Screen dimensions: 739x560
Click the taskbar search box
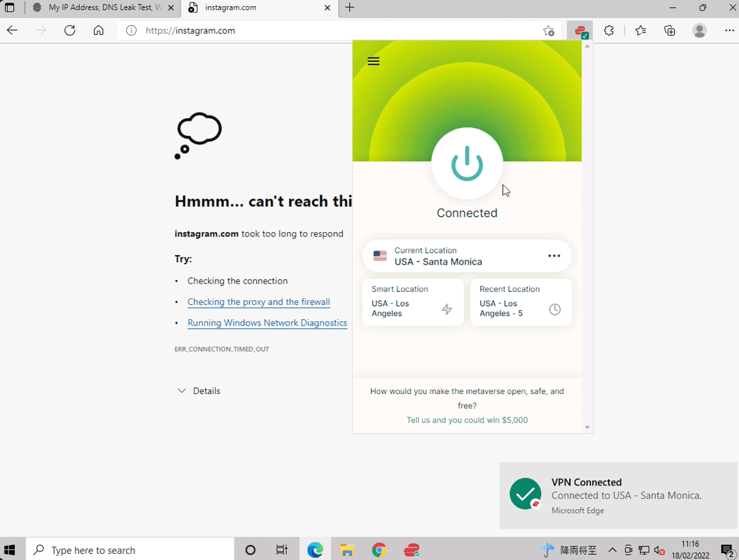tap(130, 550)
